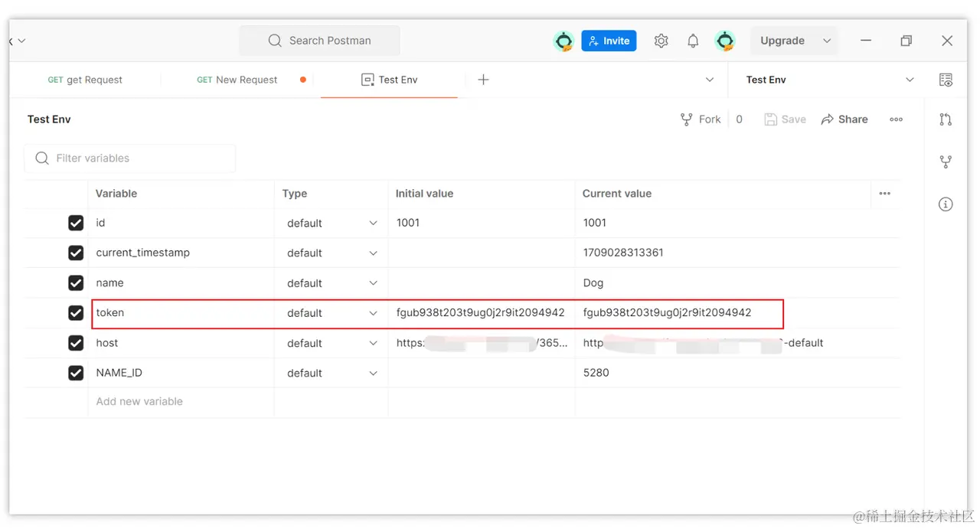The height and width of the screenshot is (529, 980).
Task: Uncheck the host variable checkbox
Action: coord(76,343)
